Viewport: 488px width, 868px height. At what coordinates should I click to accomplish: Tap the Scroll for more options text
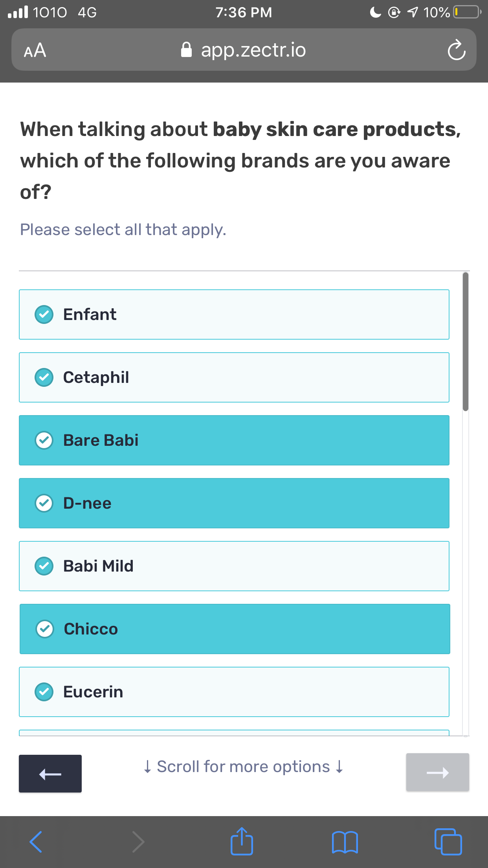(244, 767)
